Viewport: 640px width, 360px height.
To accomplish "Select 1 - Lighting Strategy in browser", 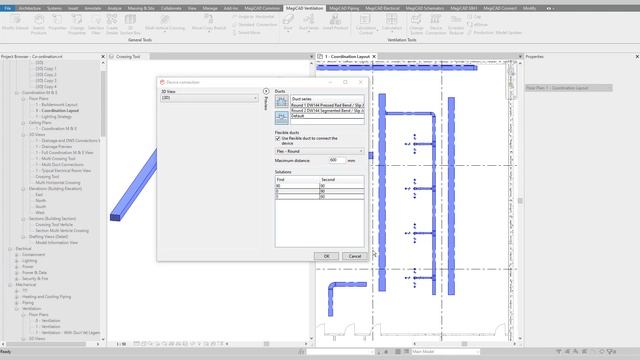I will point(53,117).
